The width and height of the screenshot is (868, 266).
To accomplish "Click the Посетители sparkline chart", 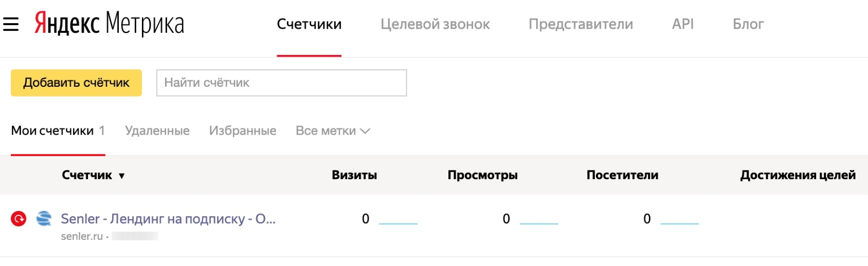I will [679, 221].
